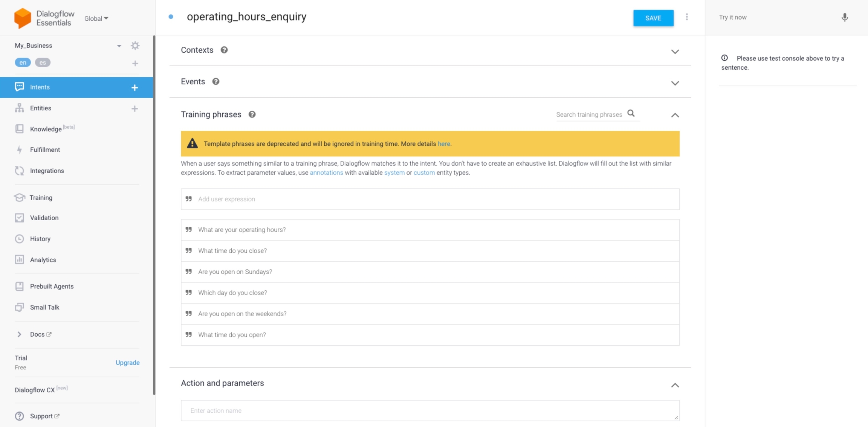Click the SAVE button
Viewport: 868px width, 427px height.
click(653, 18)
